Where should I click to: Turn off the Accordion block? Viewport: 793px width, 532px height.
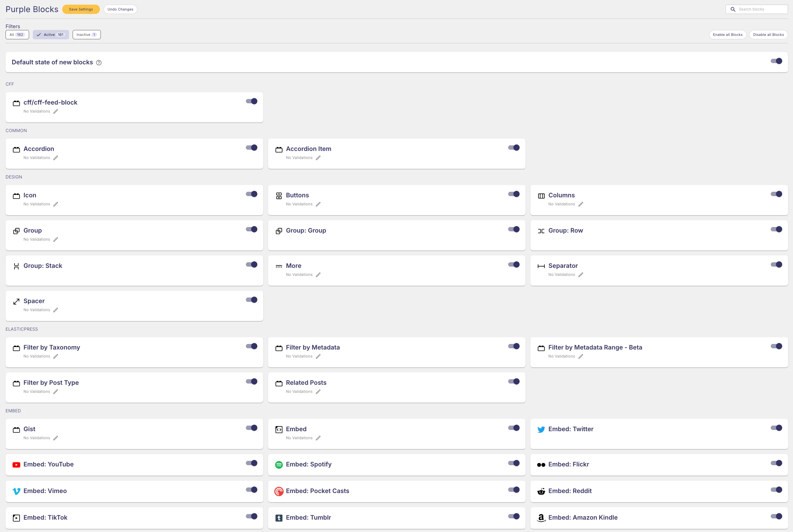point(252,148)
